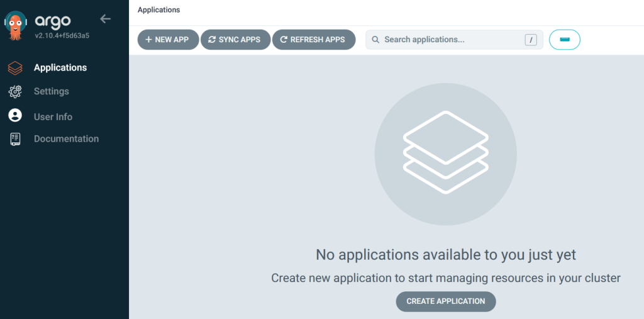Open the User Info page label
644x319 pixels.
pos(53,117)
